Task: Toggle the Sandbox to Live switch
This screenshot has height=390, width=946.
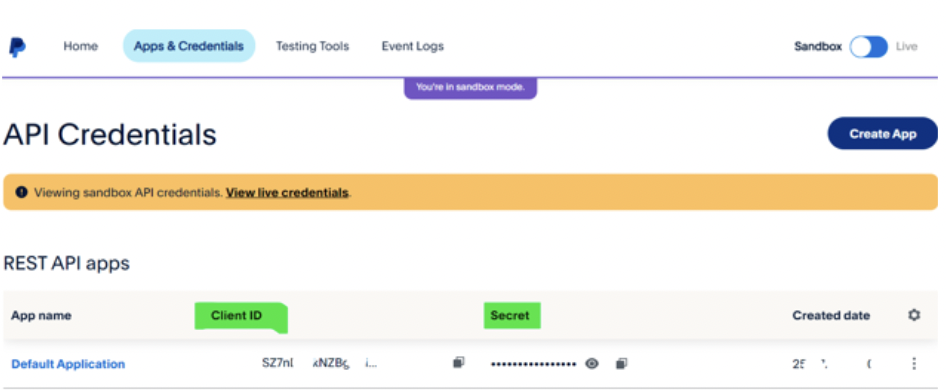Action: click(869, 46)
